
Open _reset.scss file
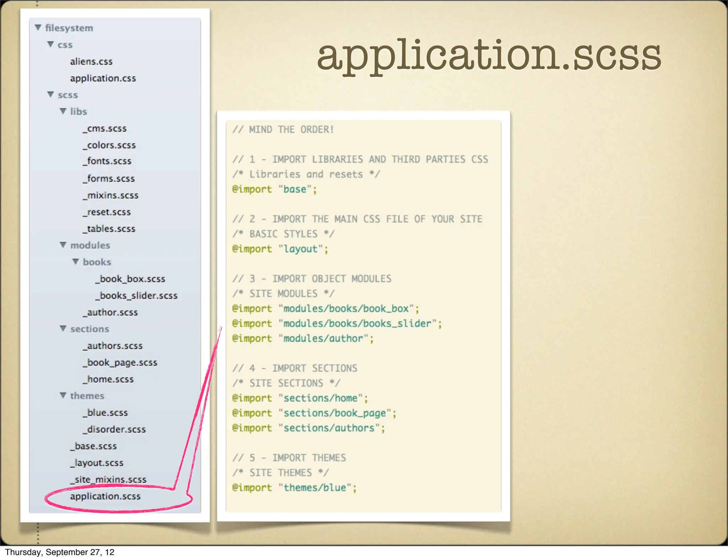[107, 212]
